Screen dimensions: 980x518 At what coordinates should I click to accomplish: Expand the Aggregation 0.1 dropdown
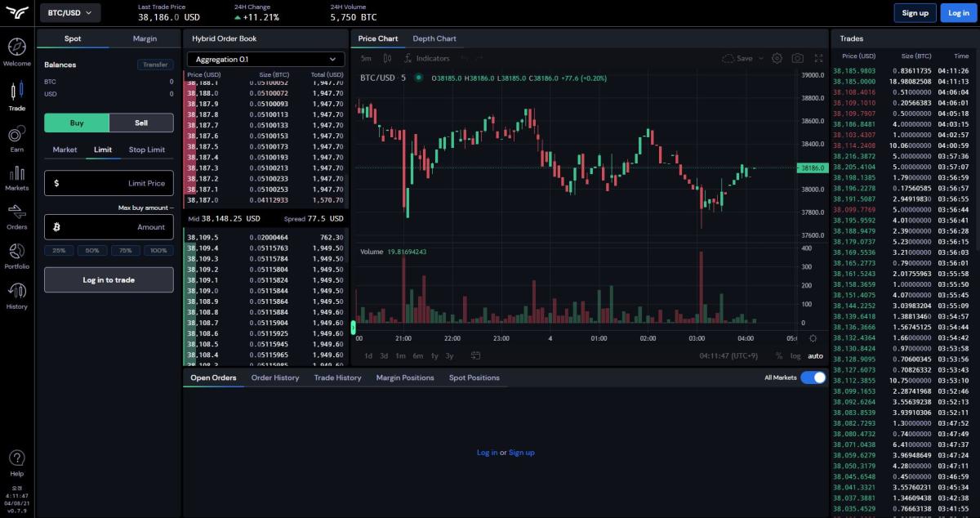(265, 59)
